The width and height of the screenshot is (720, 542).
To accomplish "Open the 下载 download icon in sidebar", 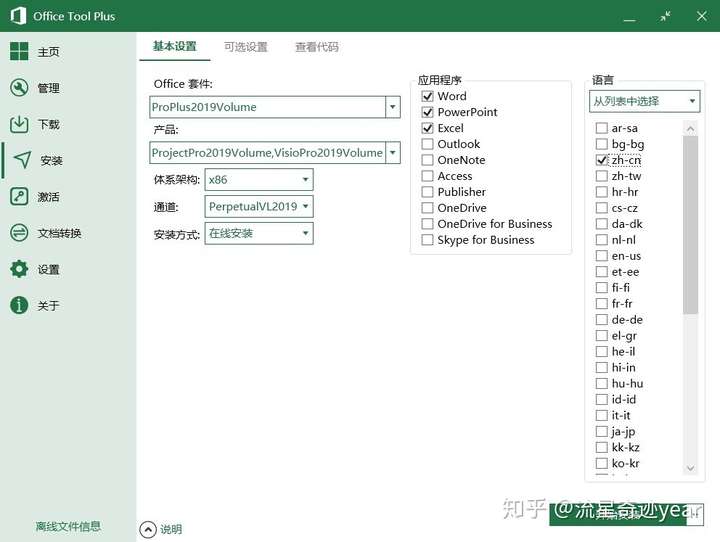I will (x=19, y=124).
